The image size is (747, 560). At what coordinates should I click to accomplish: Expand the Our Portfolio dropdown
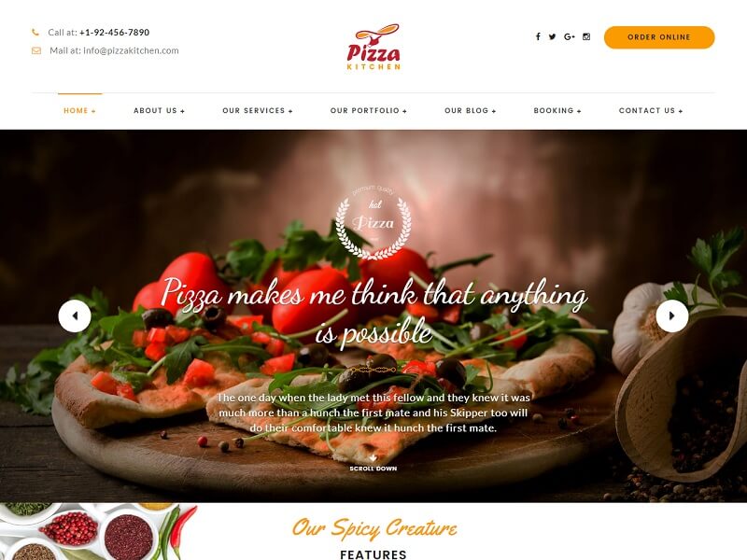click(x=369, y=110)
